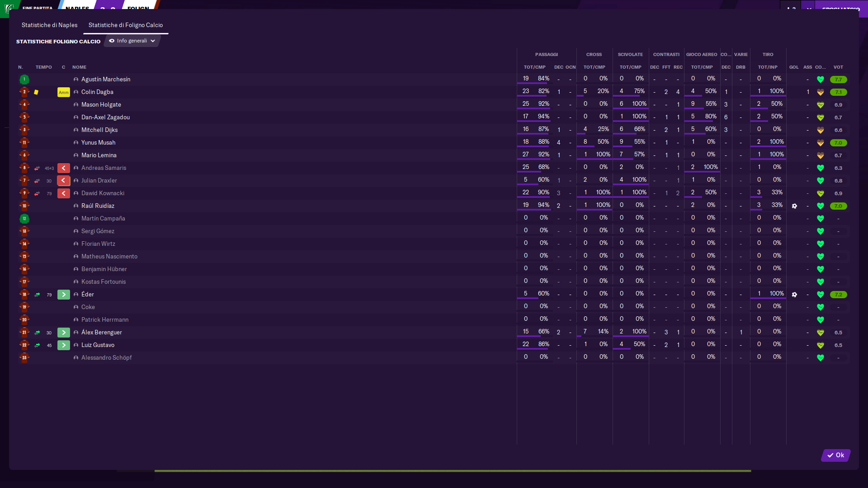
Task: Toggle the eye icon in Info generali
Action: [112, 41]
